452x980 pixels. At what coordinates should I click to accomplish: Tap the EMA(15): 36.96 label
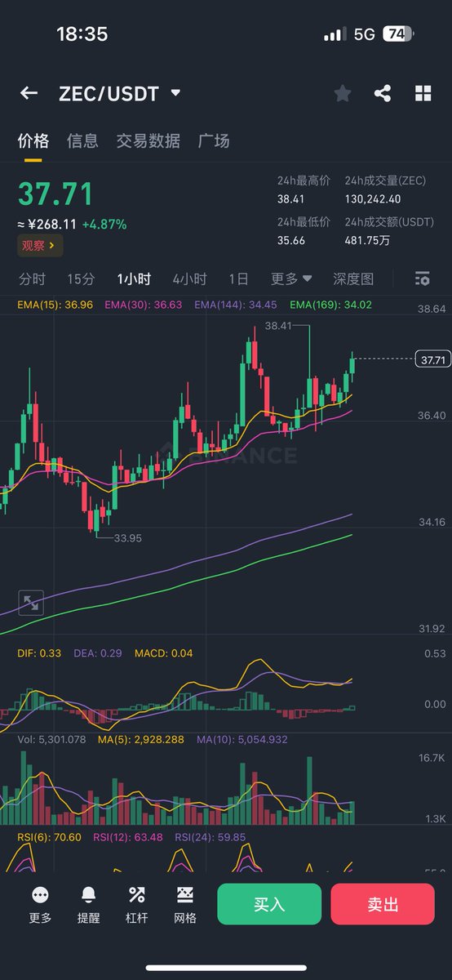55,305
